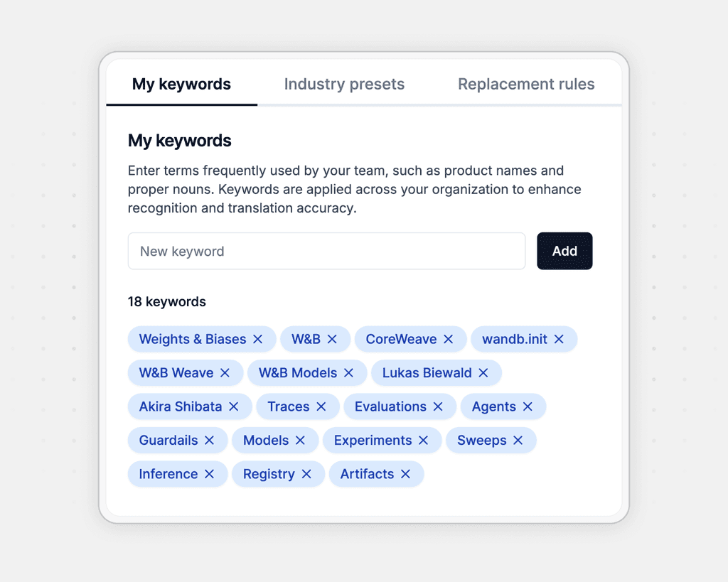The height and width of the screenshot is (582, 728).
Task: Remove the Lukas Biewald keyword
Action: click(x=483, y=373)
